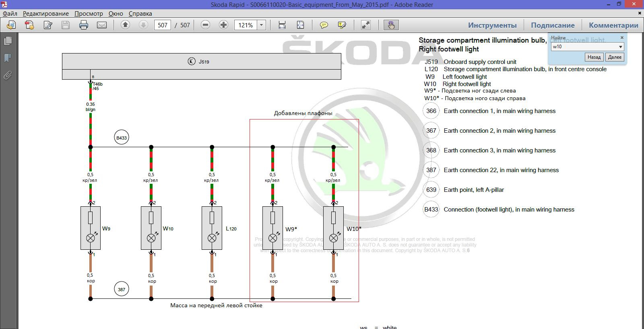Viewport: 644px width, 329px height.
Task: Open the page thumbnails panel in sidebar
Action: (8, 41)
